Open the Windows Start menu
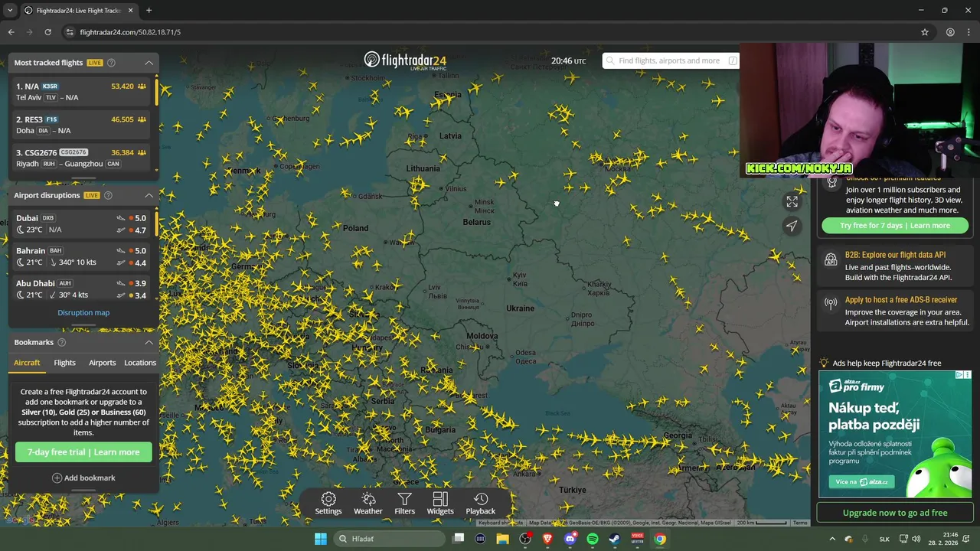The height and width of the screenshot is (551, 980). (x=321, y=539)
